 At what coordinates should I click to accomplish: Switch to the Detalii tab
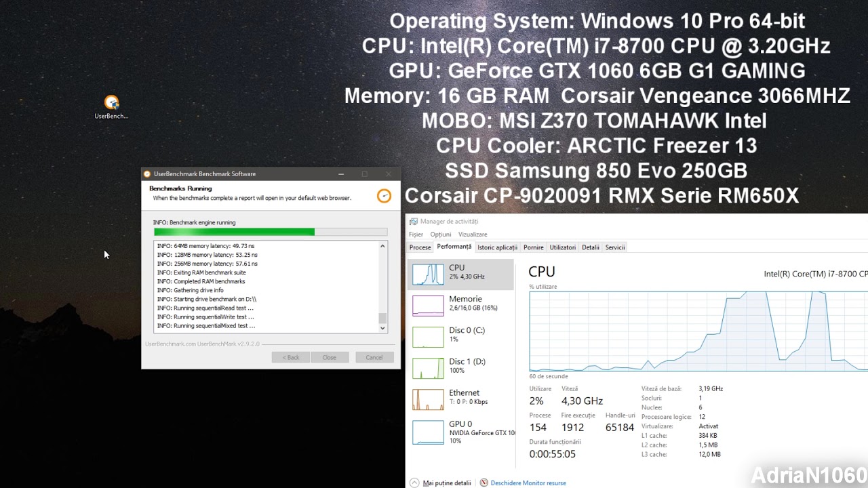(x=591, y=247)
